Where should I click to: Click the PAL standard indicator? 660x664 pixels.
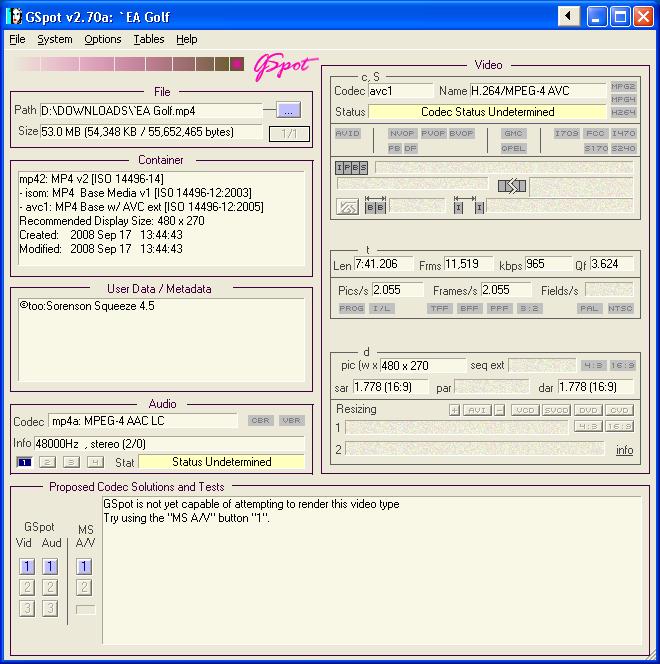pyautogui.click(x=589, y=308)
